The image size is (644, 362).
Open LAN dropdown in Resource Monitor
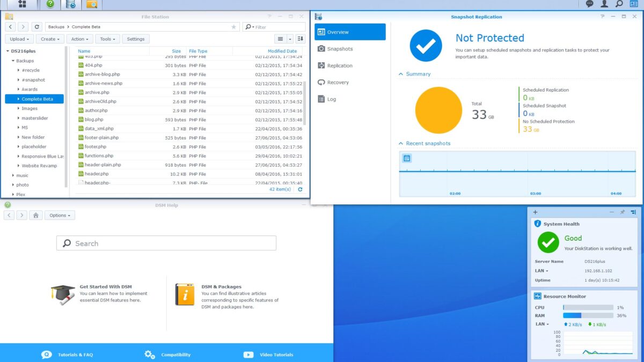pyautogui.click(x=541, y=324)
